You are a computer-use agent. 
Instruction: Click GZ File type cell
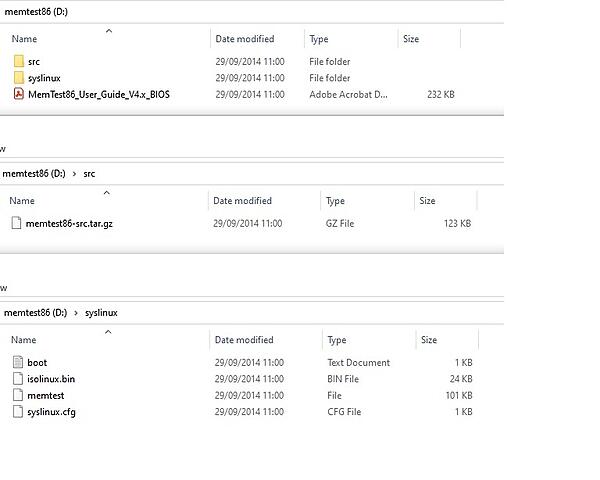[x=340, y=224]
